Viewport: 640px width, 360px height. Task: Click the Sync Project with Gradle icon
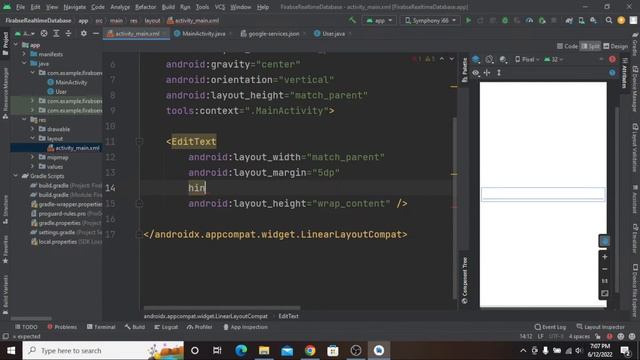click(569, 20)
